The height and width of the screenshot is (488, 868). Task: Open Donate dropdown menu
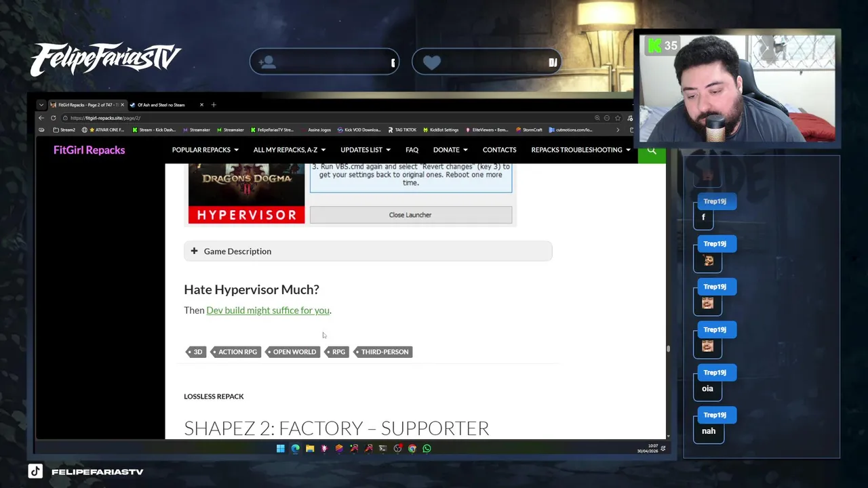pyautogui.click(x=450, y=150)
